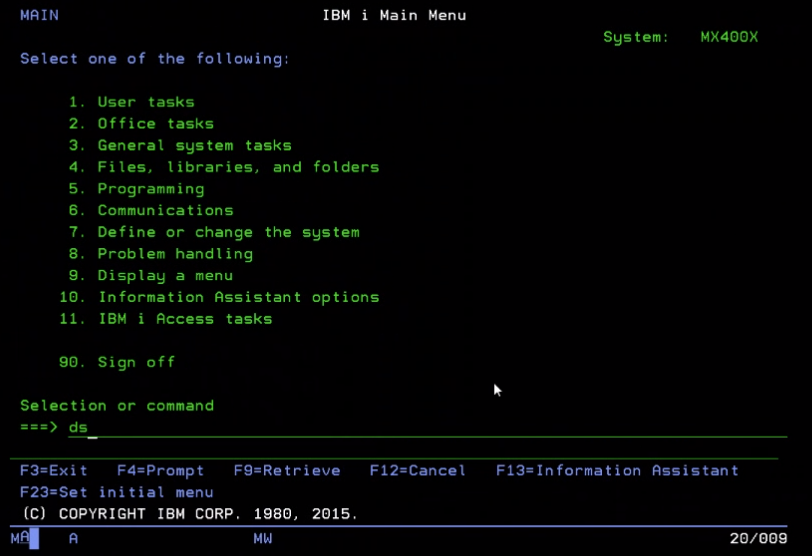Click F12=Cancel function key label

[x=418, y=471]
